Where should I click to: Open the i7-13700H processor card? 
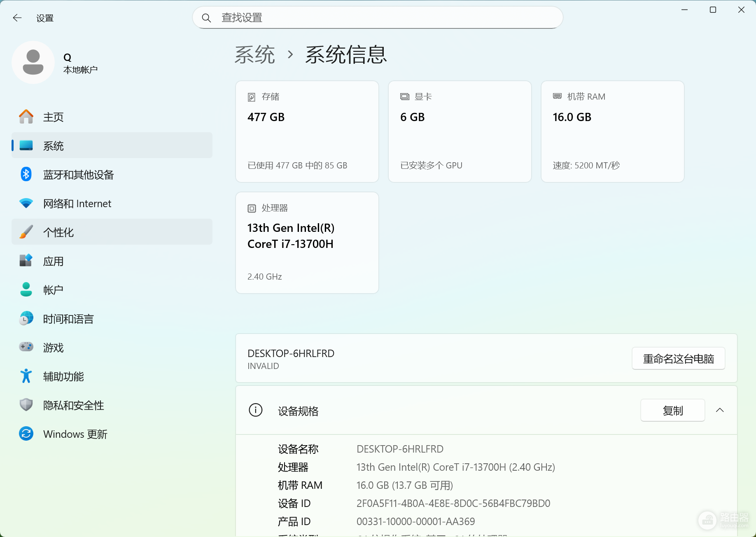click(x=307, y=243)
